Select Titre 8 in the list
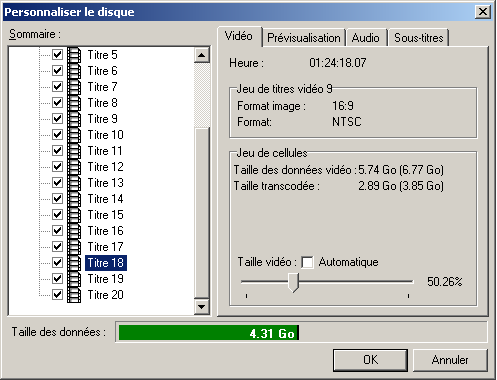Image resolution: width=497 pixels, height=380 pixels. 103,103
